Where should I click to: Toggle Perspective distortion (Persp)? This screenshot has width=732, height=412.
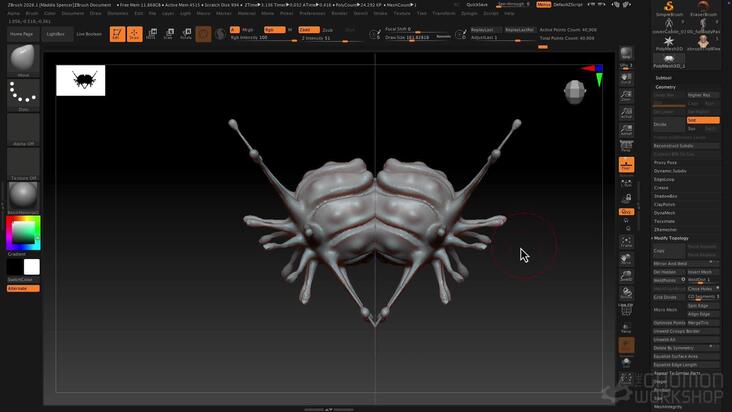pyautogui.click(x=626, y=147)
